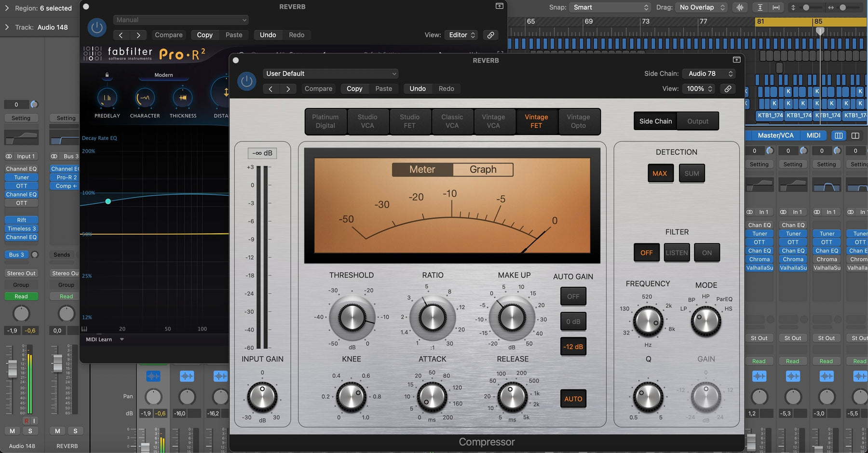The width and height of the screenshot is (868, 453).
Task: Enable filter LISTEN mode
Action: [677, 253]
